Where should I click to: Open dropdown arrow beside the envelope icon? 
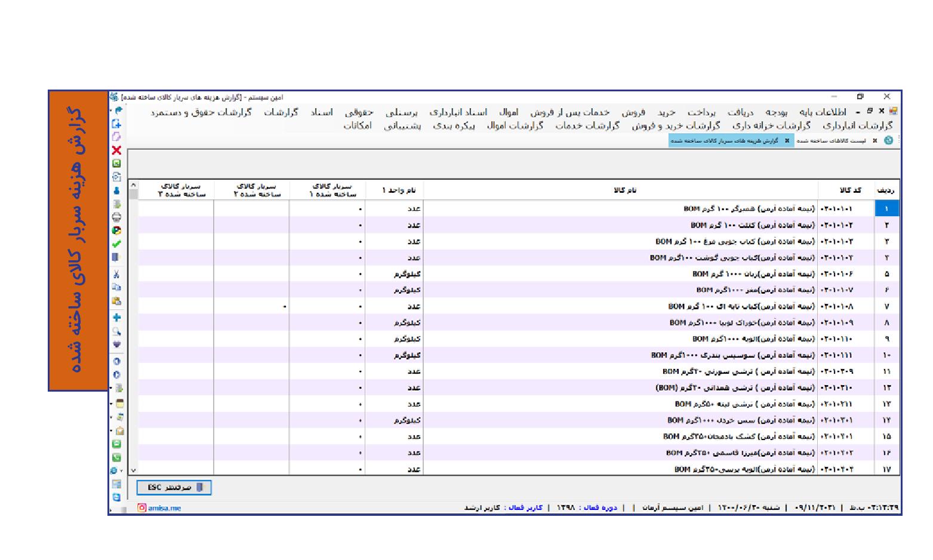coord(111,430)
